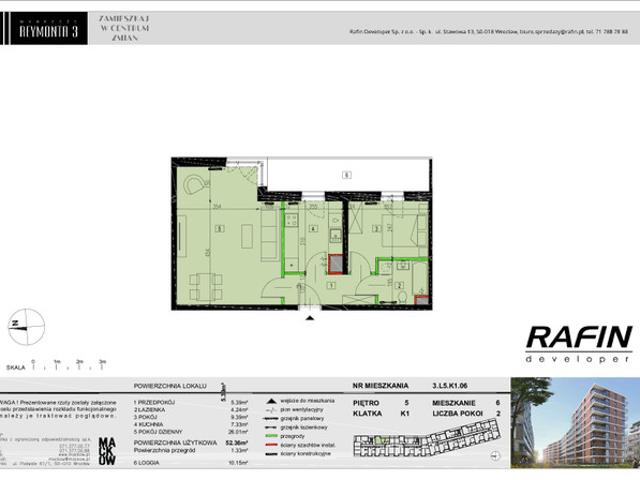The image size is (640, 480).
Task: Click the bed in the bedroom
Action: (404, 231)
